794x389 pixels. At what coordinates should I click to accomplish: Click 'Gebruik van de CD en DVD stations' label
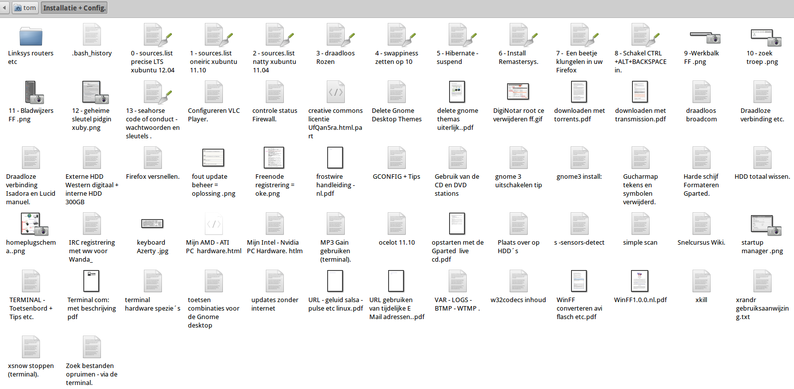(457, 185)
